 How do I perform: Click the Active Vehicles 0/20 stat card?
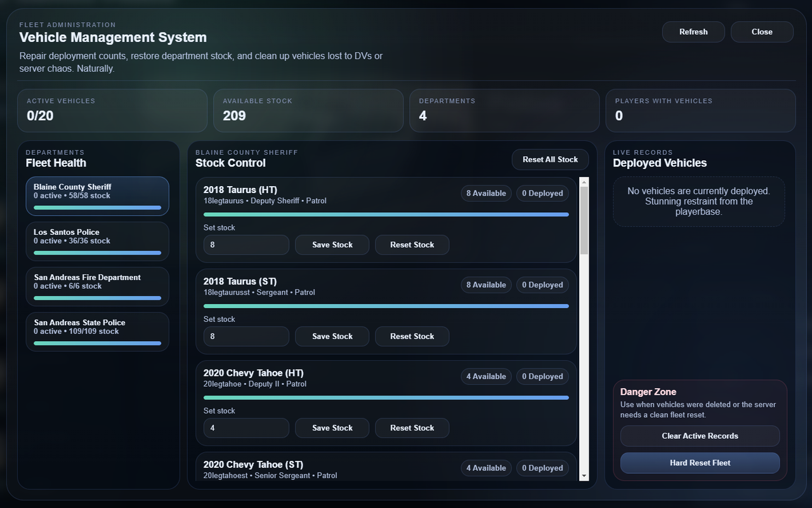[x=112, y=110]
